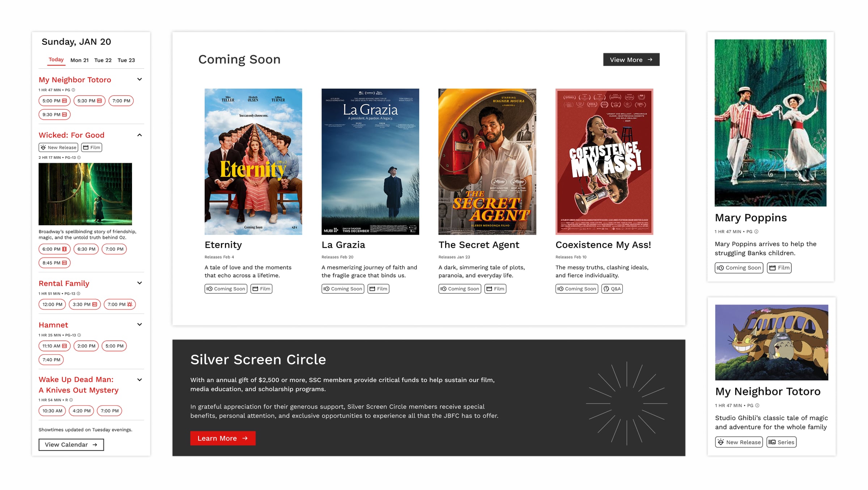Switch to Tue 23 date tab

[126, 60]
